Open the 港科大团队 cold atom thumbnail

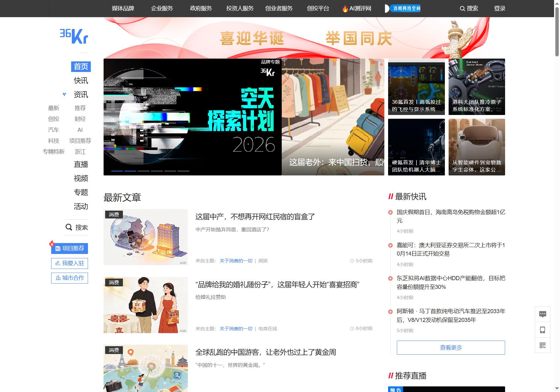click(477, 87)
